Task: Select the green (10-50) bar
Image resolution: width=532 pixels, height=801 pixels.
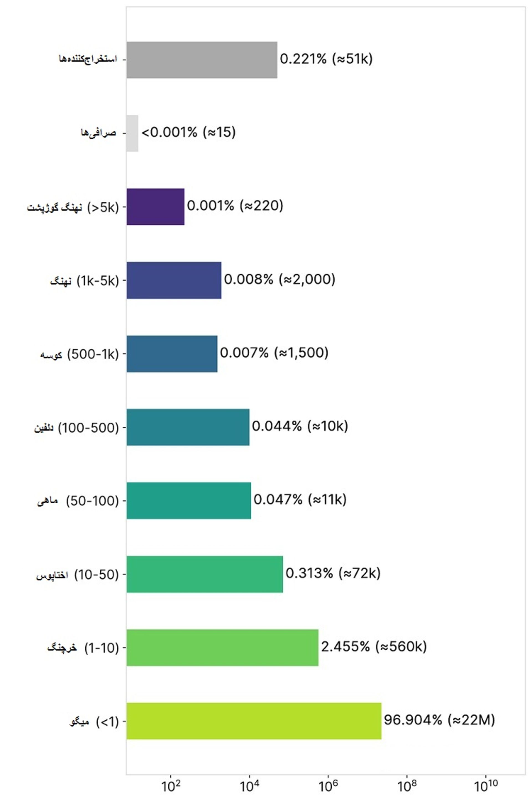Action: pyautogui.click(x=204, y=574)
